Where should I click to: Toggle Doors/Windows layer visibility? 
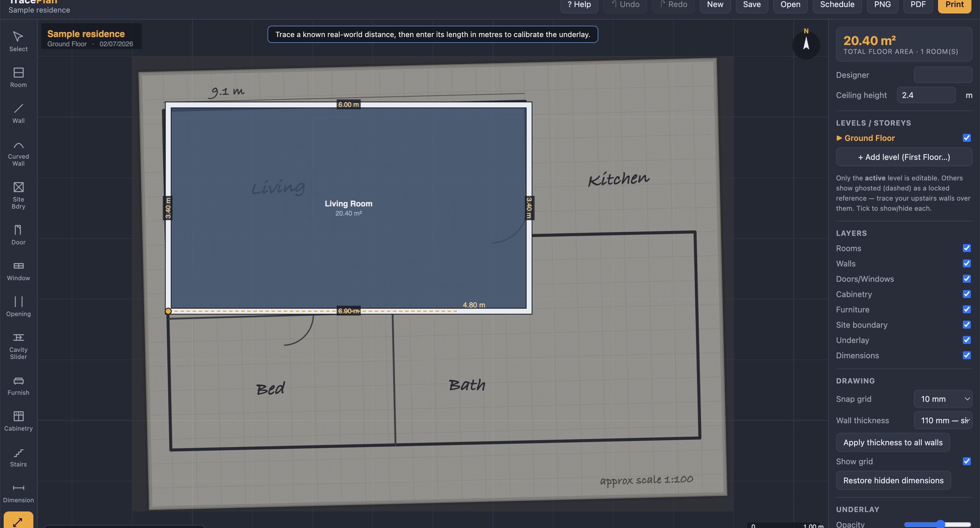click(x=966, y=278)
